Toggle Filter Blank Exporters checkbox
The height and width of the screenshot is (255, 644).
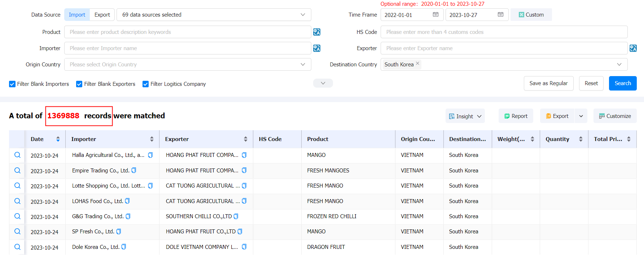pos(79,84)
